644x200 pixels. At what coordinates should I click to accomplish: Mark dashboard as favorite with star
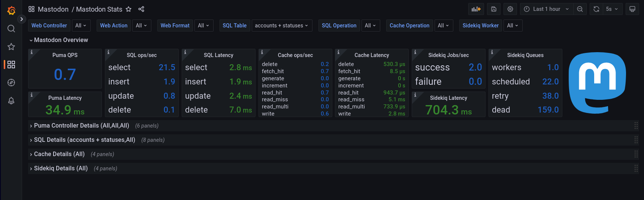129,9
